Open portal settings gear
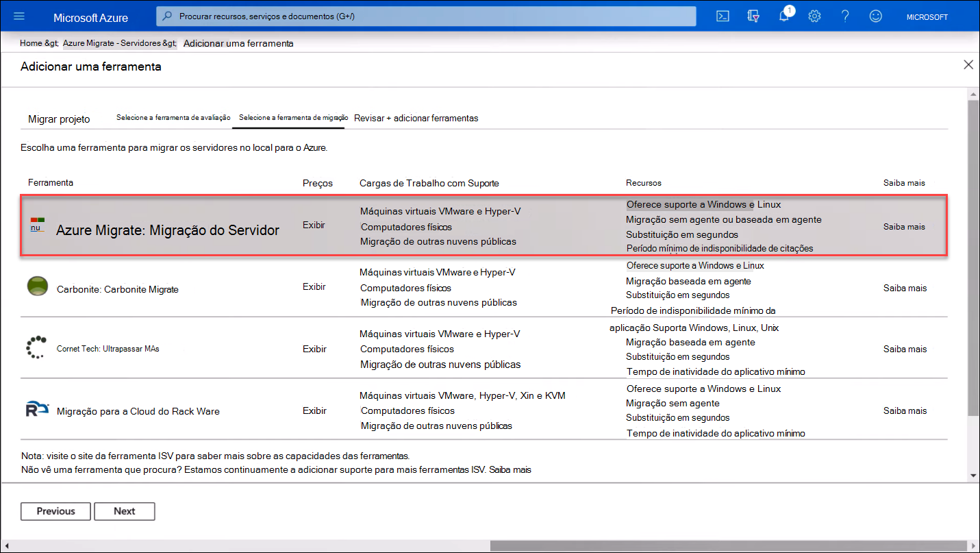The image size is (980, 553). coord(814,16)
